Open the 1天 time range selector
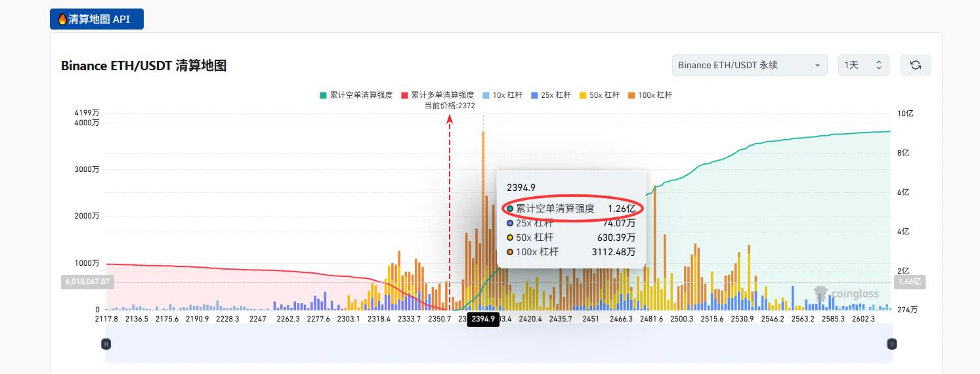This screenshot has height=374, width=980. click(x=863, y=65)
